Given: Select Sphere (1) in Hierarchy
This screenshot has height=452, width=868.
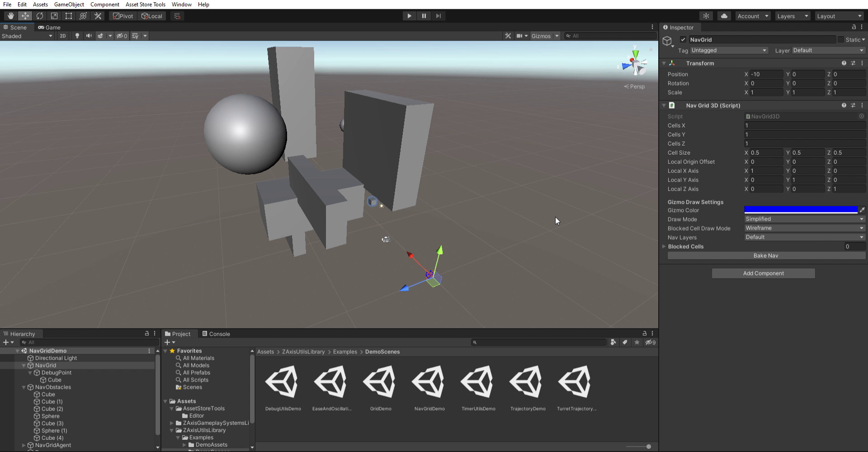Looking at the screenshot, I should 54,430.
